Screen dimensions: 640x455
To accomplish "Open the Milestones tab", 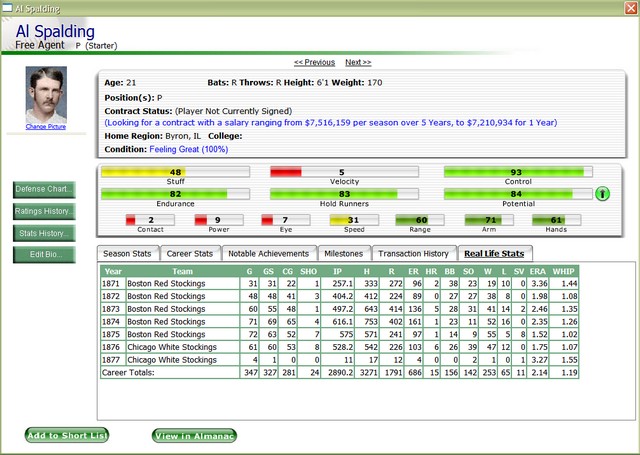I will (x=344, y=253).
